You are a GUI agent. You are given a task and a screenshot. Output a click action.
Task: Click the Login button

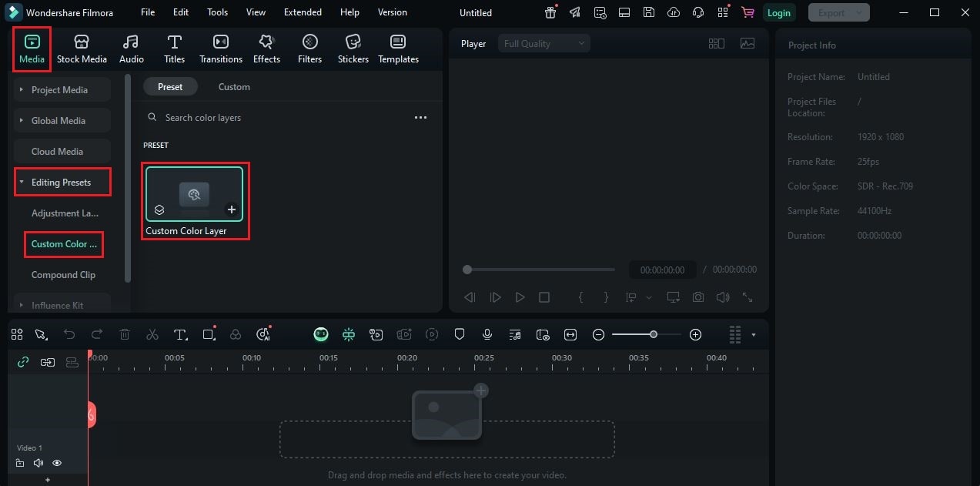tap(778, 12)
